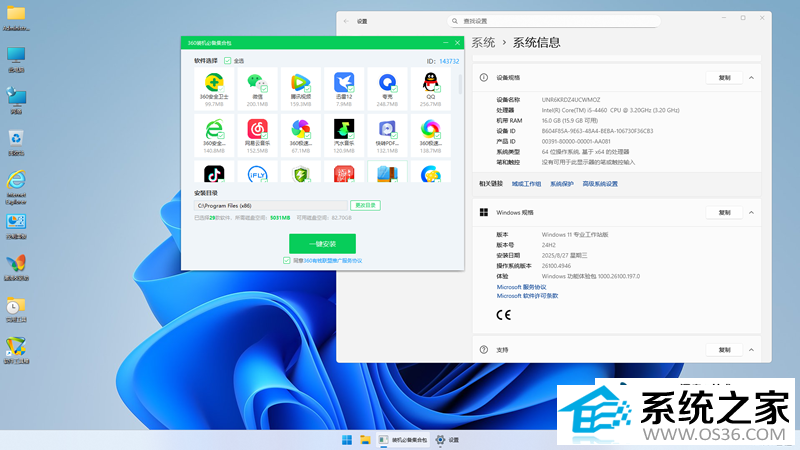Click the C:\Program Files (x86) path field
Screen dimensions: 800x450
271,206
